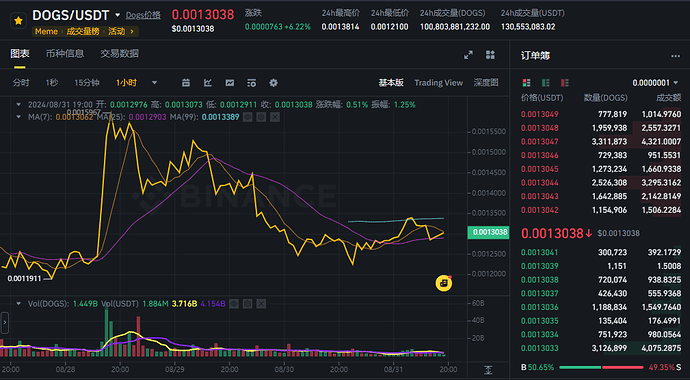Open the time interval dropdown arrow
Image resolution: width=690 pixels, height=380 pixels.
click(154, 83)
